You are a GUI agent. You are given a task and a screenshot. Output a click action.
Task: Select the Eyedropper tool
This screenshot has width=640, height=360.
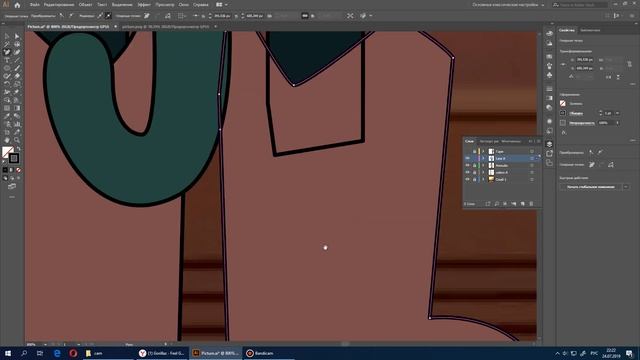click(x=7, y=116)
